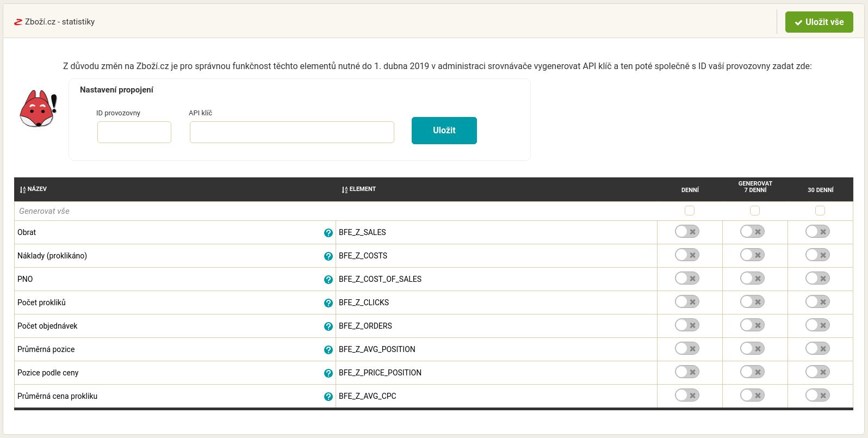Toggle Denní switch for PNO
The image size is (868, 438).
pyautogui.click(x=687, y=279)
